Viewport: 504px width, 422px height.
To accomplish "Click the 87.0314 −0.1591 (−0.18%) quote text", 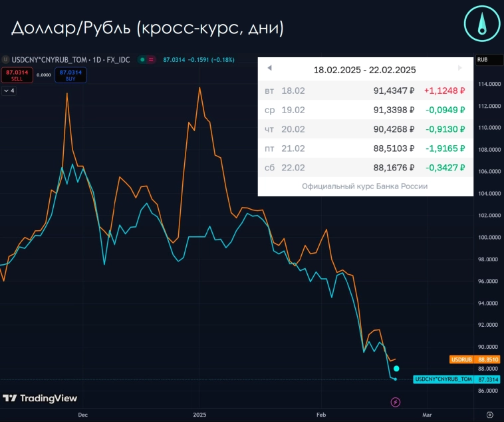I will tap(199, 60).
